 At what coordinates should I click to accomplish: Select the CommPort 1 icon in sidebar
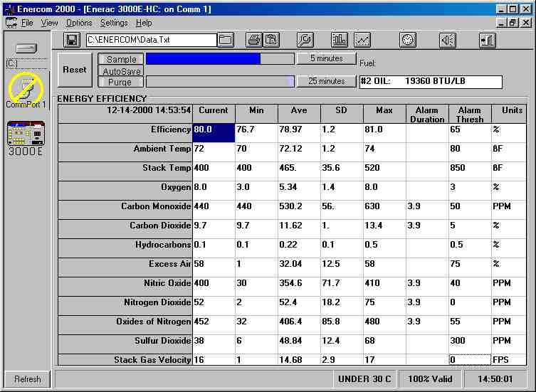click(26, 90)
